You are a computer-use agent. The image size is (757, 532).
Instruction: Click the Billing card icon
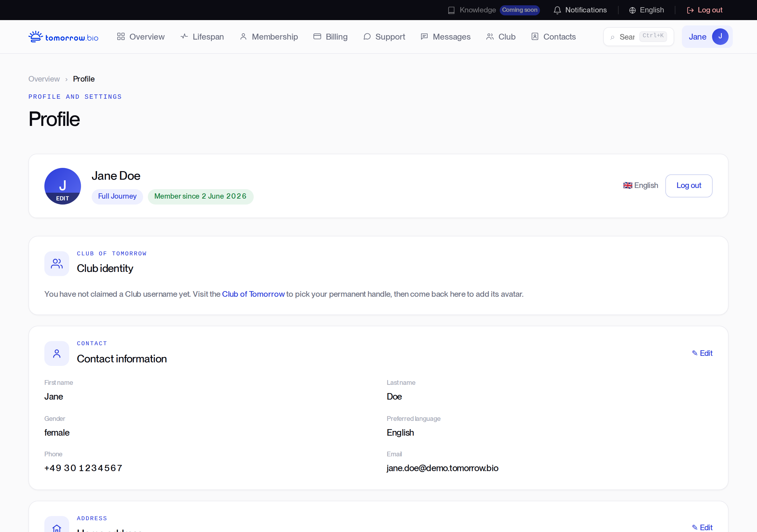[x=317, y=37]
